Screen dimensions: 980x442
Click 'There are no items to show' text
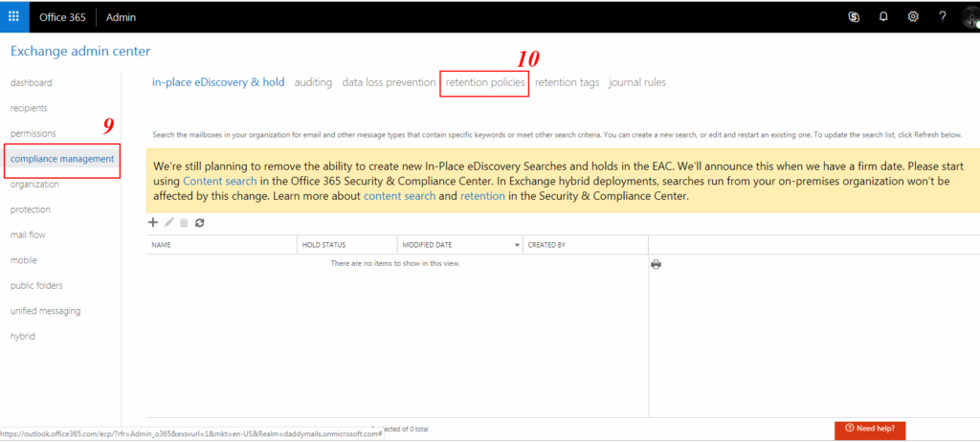click(395, 264)
